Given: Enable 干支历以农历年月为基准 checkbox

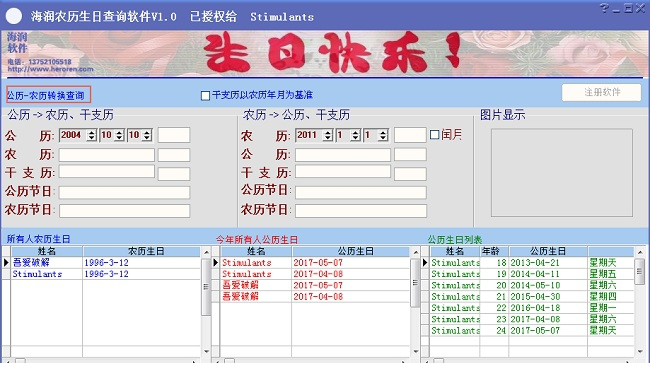Looking at the screenshot, I should (205, 96).
